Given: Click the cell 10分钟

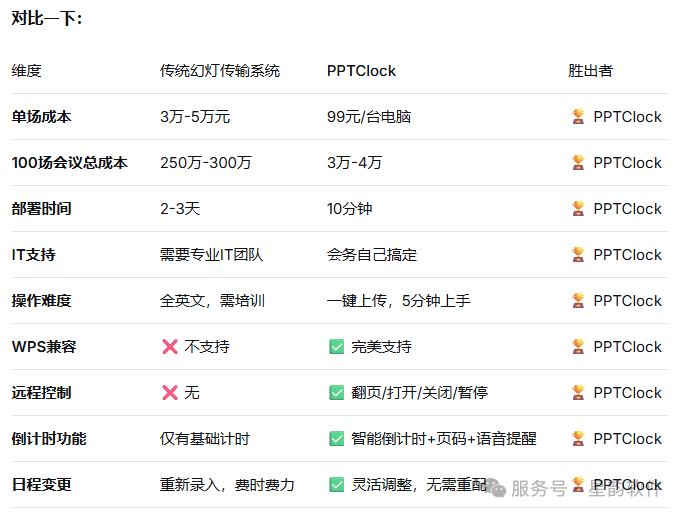Looking at the screenshot, I should [x=349, y=209].
